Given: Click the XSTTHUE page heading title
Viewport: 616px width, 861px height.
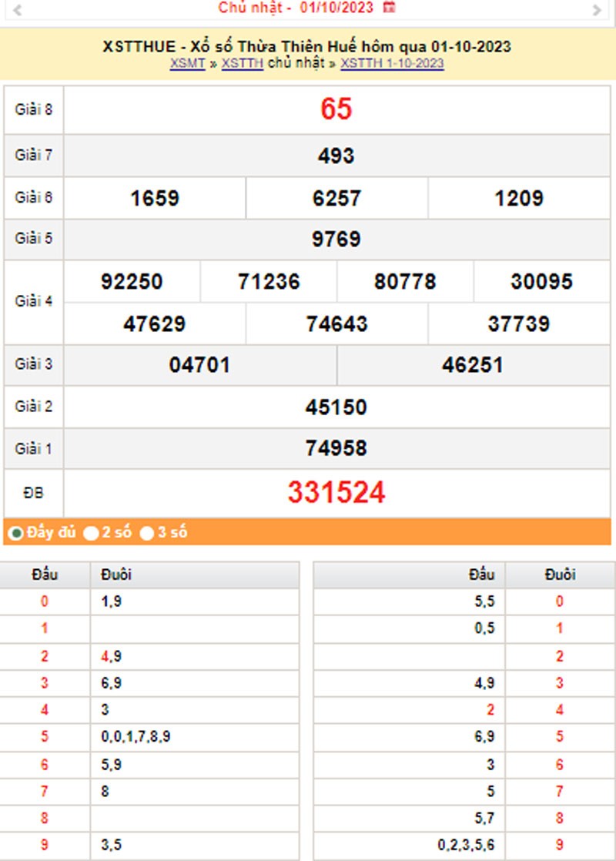Looking at the screenshot, I should coord(307,47).
